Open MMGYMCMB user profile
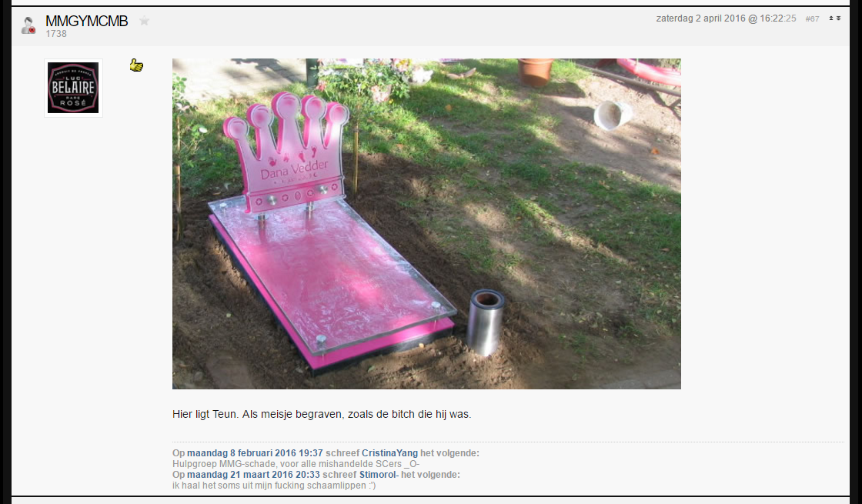Screen dimensions: 862x504 click(x=87, y=21)
